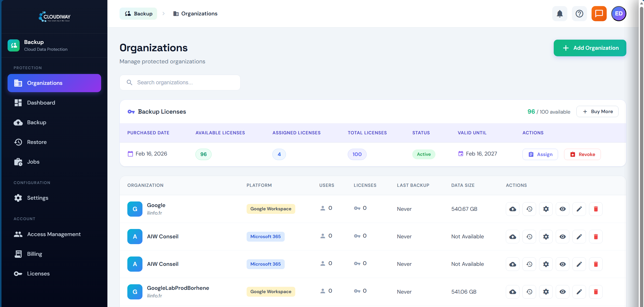Click the Active status badge
The height and width of the screenshot is (307, 644).
coord(424,155)
